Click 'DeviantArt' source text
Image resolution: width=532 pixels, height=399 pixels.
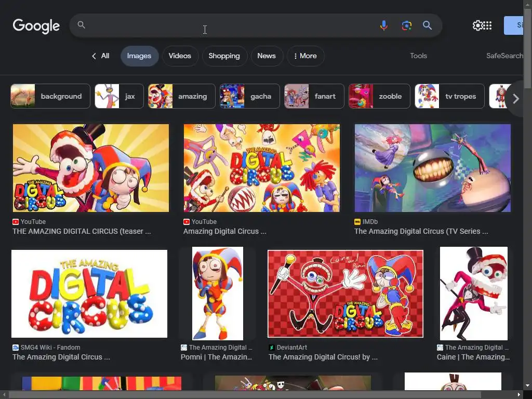point(292,348)
